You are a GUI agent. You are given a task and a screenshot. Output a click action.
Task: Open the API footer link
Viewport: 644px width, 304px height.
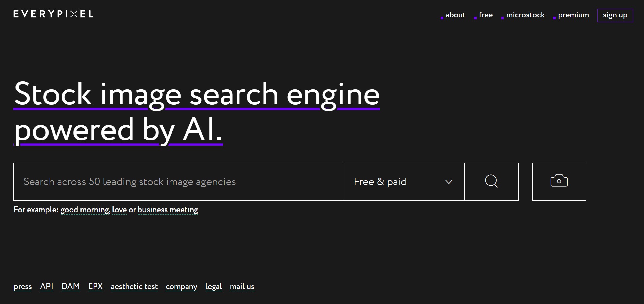pos(46,286)
